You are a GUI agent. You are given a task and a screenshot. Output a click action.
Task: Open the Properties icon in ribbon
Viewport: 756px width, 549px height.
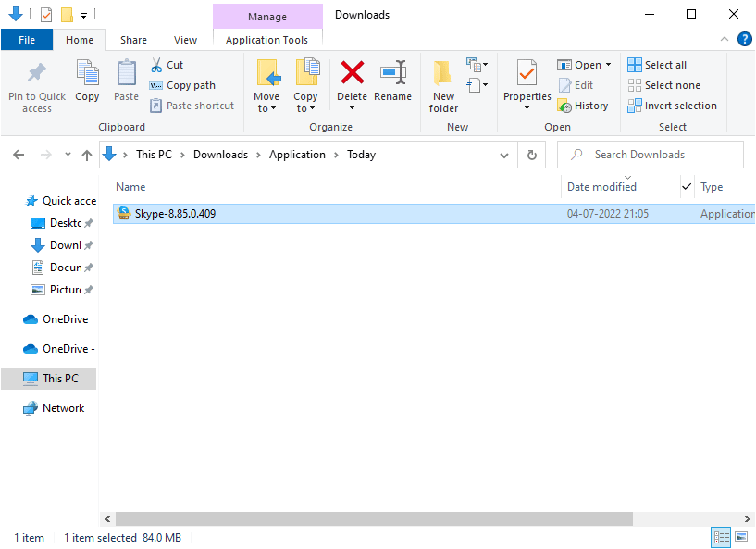point(527,74)
